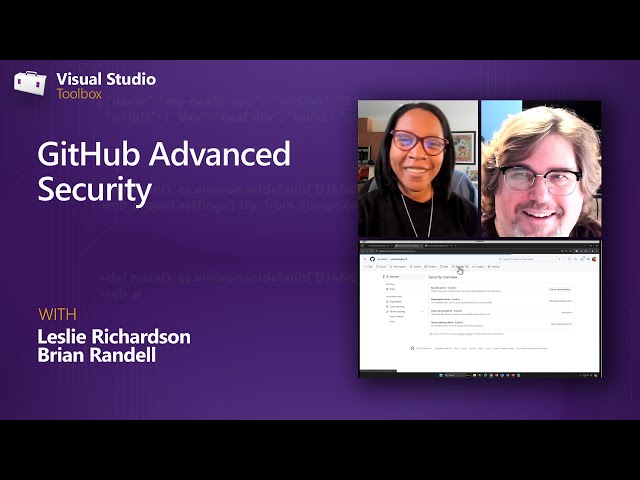Click the orange 'WITH' label

point(58,315)
